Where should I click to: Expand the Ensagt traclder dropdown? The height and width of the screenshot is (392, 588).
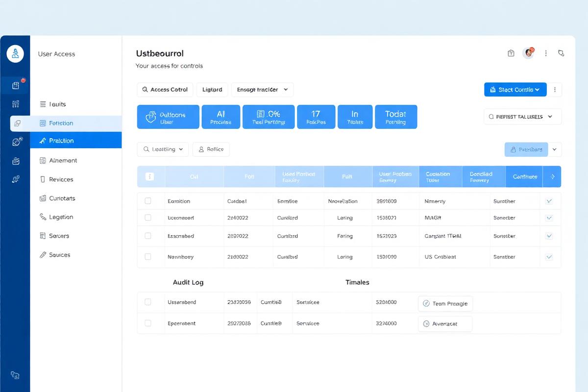pyautogui.click(x=262, y=90)
